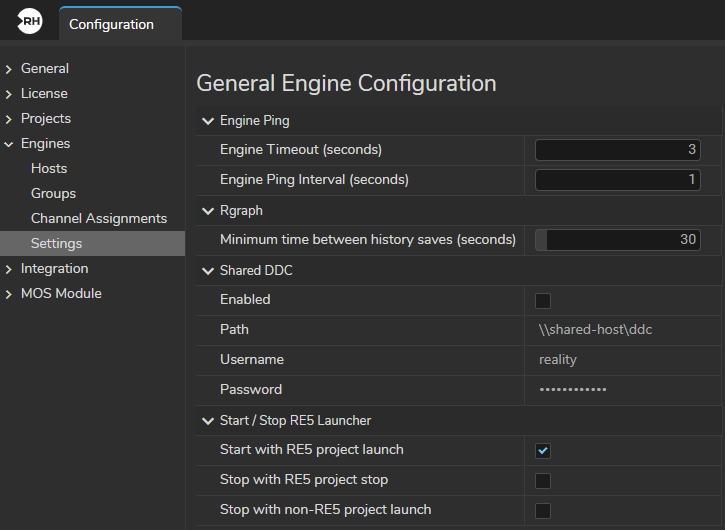Viewport: 725px width, 530px height.
Task: Click the RH logo icon
Action: click(x=30, y=23)
